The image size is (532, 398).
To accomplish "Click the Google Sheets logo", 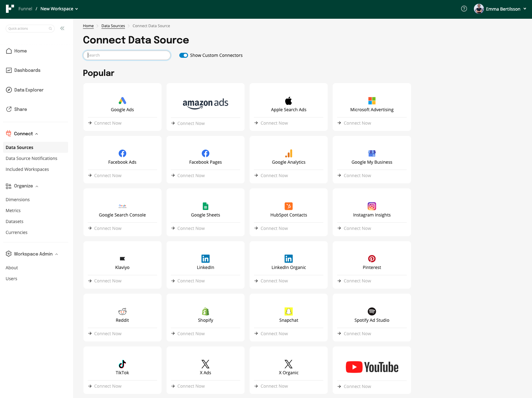I will tap(206, 206).
